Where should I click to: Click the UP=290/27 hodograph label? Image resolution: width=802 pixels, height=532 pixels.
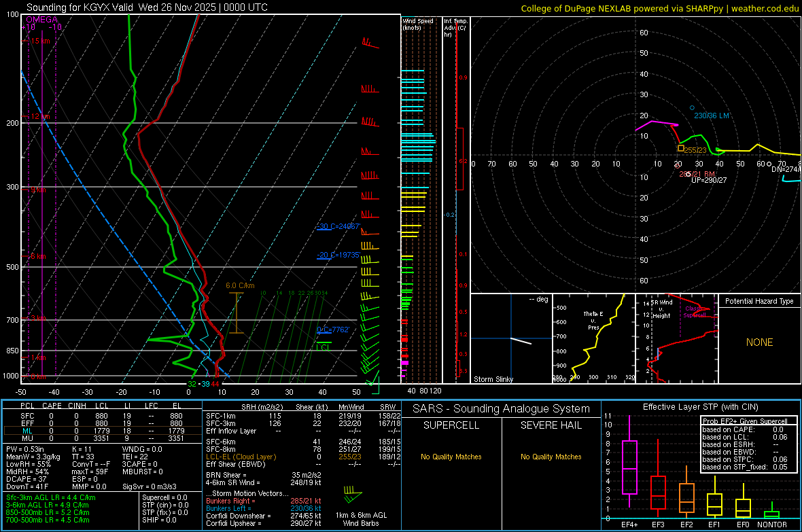pos(709,180)
